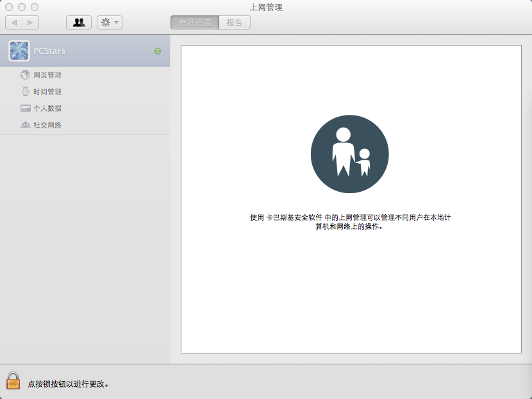Click the PCStars user avatar thumbnail
The image size is (532, 399).
pyautogui.click(x=19, y=51)
